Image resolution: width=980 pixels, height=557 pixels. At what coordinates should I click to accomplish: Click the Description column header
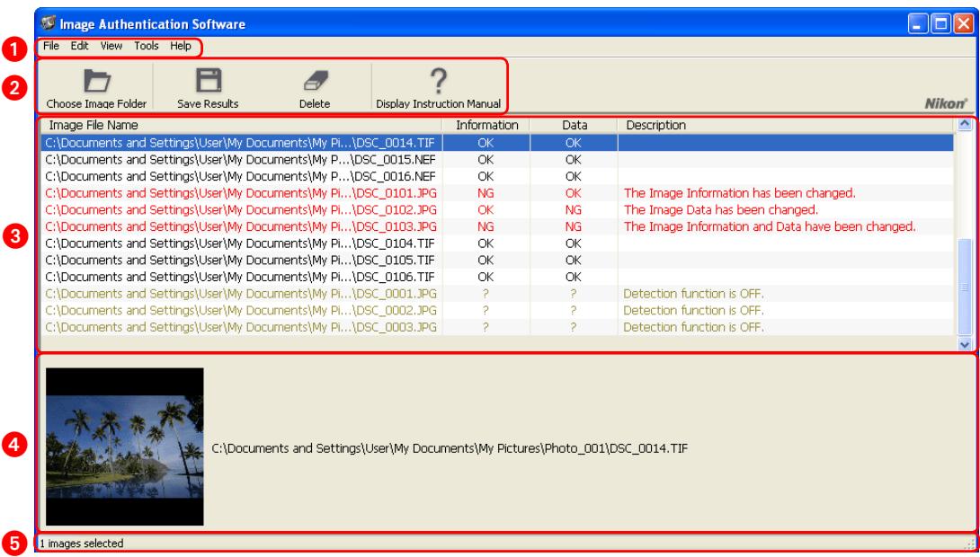point(786,125)
